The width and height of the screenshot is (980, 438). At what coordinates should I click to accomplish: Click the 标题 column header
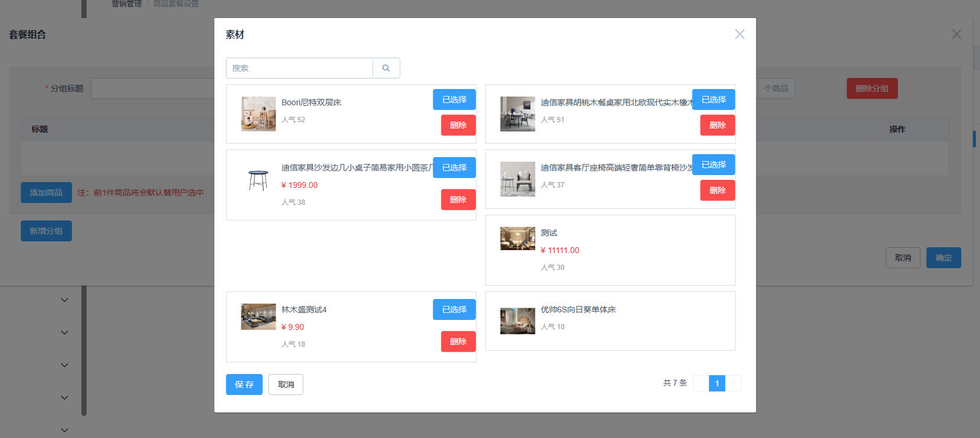point(40,129)
